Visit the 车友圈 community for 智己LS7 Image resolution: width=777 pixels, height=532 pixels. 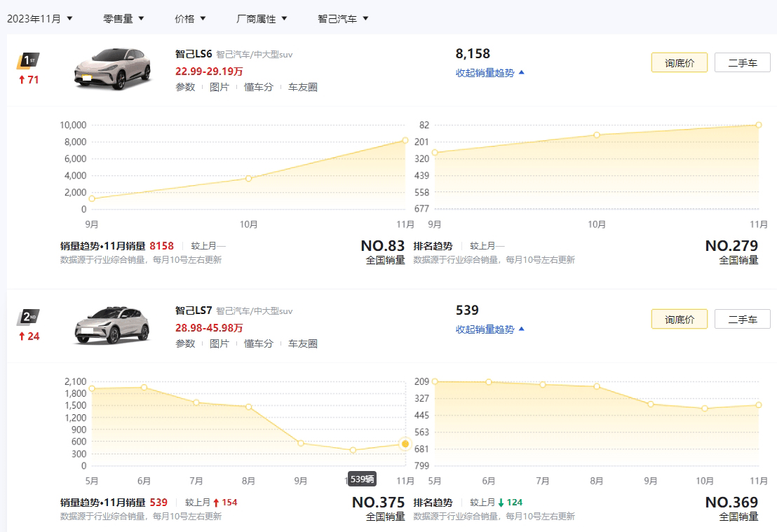[x=303, y=343]
